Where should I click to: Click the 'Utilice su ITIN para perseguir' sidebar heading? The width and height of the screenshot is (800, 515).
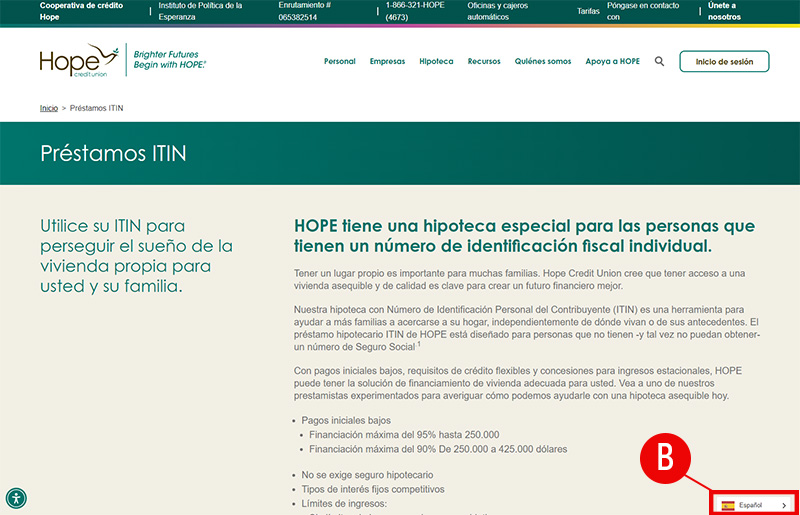tap(136, 256)
